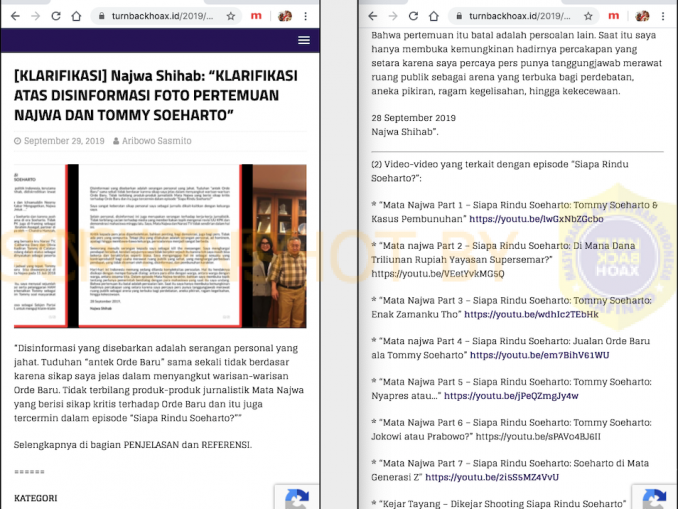View site lock info in right browser window
Screen dimensions: 678x509
(x=459, y=16)
